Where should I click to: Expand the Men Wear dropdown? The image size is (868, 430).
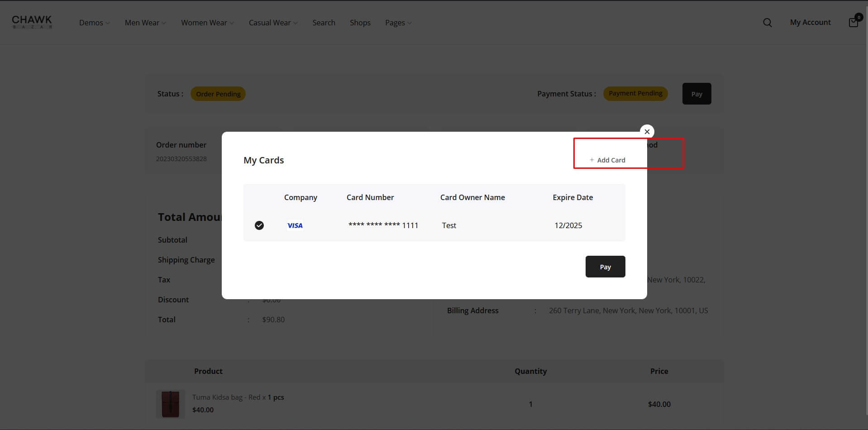point(145,23)
